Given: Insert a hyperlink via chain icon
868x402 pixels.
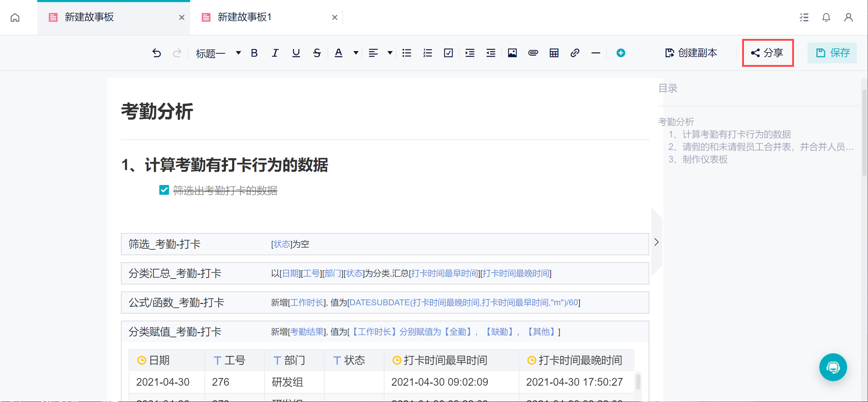Looking at the screenshot, I should [575, 53].
